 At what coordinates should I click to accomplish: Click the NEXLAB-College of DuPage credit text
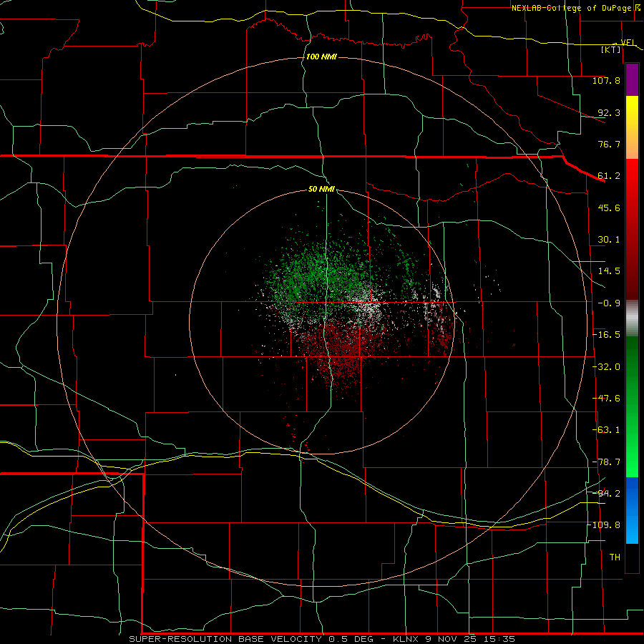(571, 8)
